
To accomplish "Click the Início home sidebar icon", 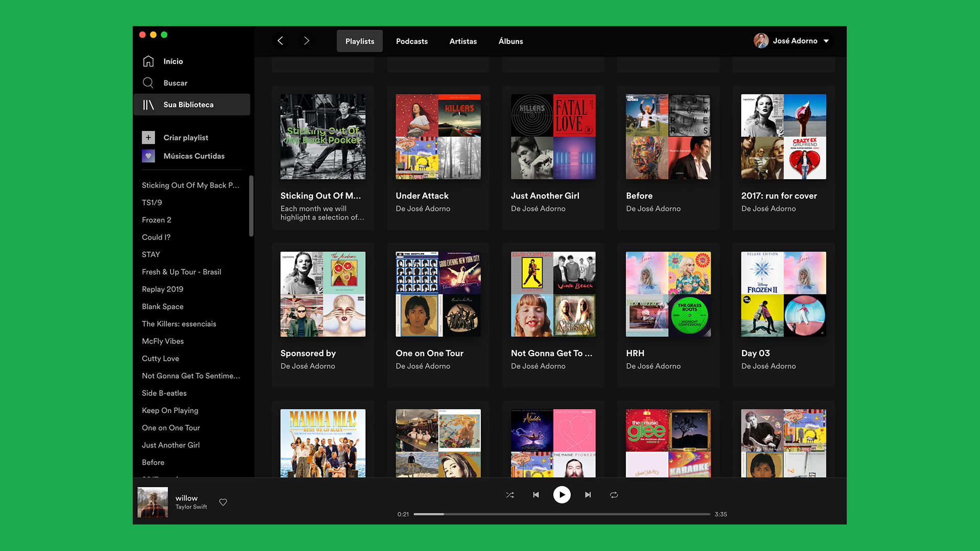I will tap(149, 61).
